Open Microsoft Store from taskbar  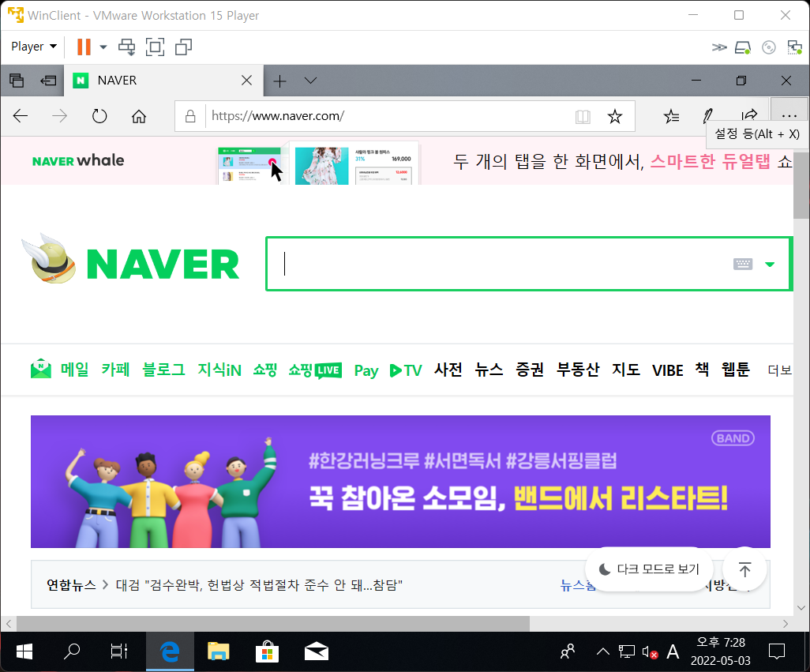click(267, 651)
